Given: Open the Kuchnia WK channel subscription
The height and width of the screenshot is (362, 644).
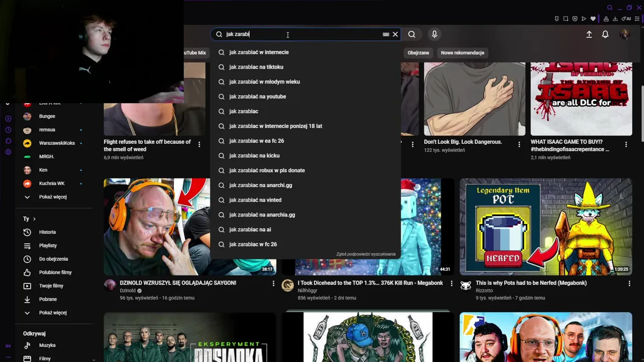Looking at the screenshot, I should [54, 184].
